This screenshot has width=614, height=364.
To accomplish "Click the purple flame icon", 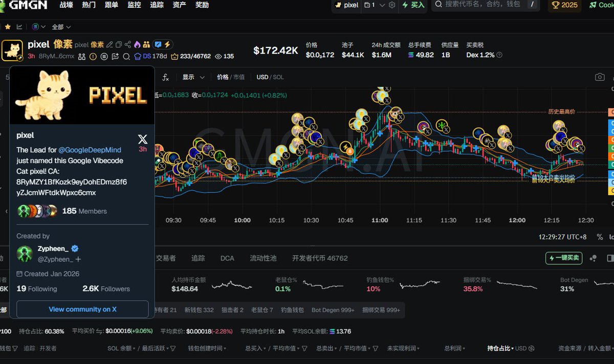I will (x=137, y=44).
